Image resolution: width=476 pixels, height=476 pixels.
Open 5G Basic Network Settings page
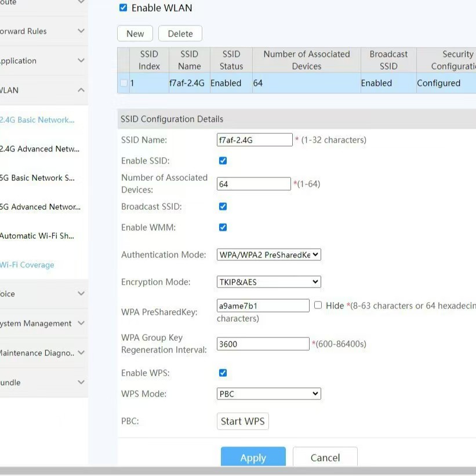(38, 178)
